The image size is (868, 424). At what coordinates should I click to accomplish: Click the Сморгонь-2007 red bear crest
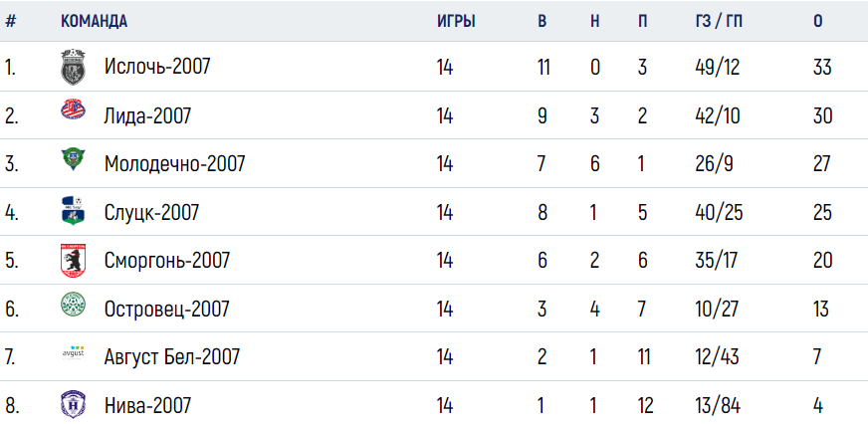(x=73, y=260)
